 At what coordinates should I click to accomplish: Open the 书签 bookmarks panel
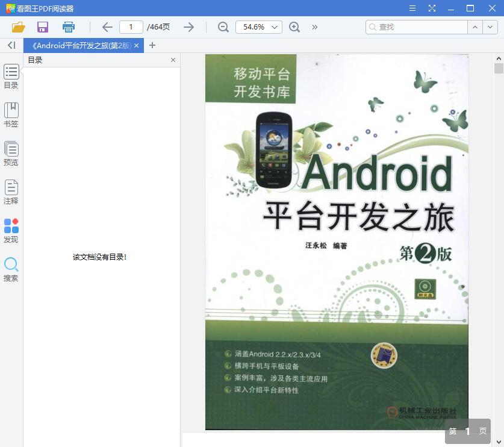point(11,114)
